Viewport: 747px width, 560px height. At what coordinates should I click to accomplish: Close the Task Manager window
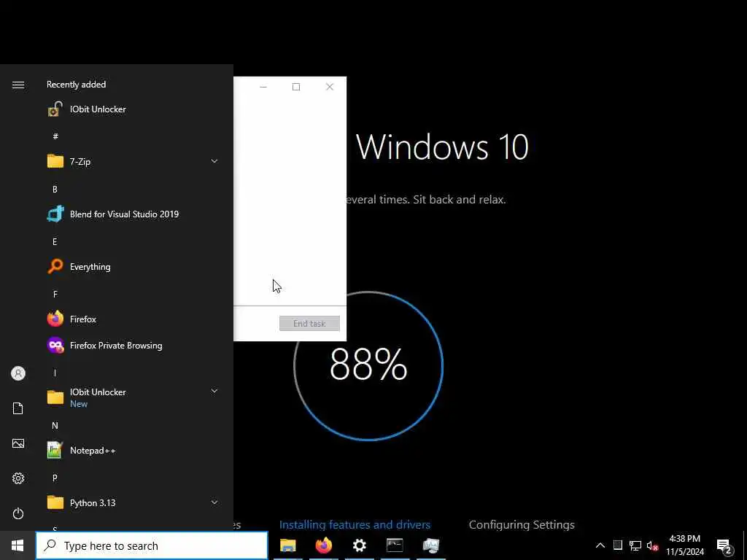(330, 87)
